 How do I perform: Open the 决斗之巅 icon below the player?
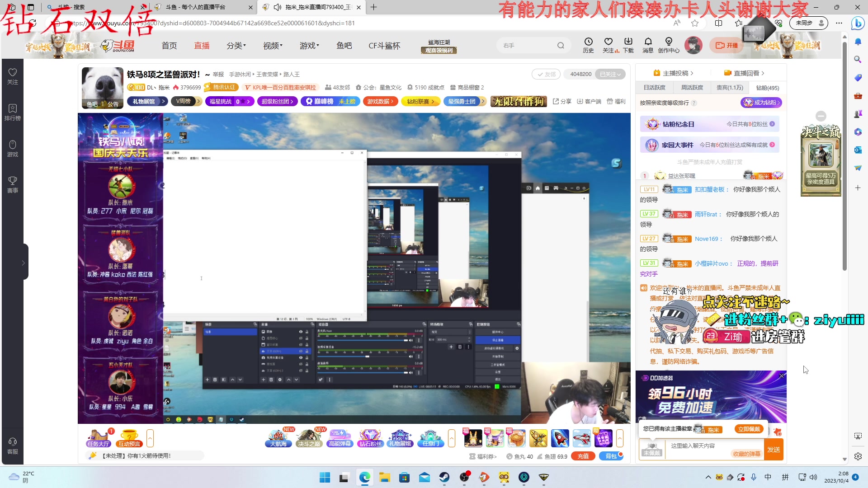click(x=309, y=438)
